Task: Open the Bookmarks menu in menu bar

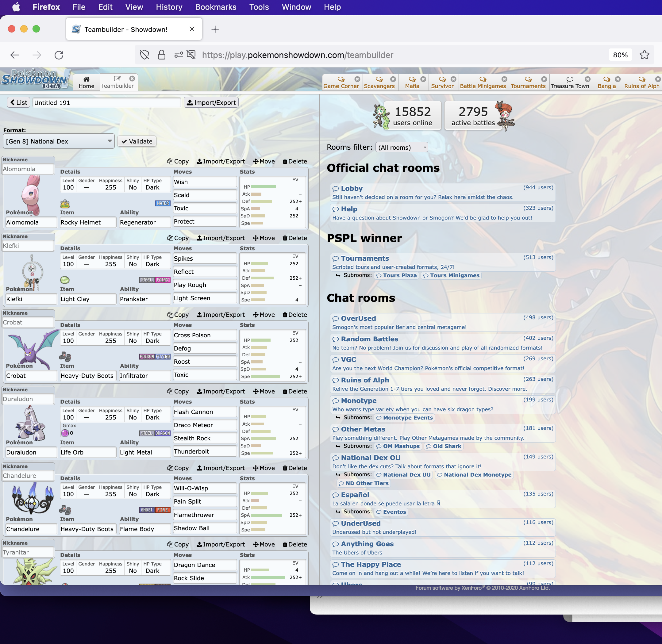Action: (216, 7)
